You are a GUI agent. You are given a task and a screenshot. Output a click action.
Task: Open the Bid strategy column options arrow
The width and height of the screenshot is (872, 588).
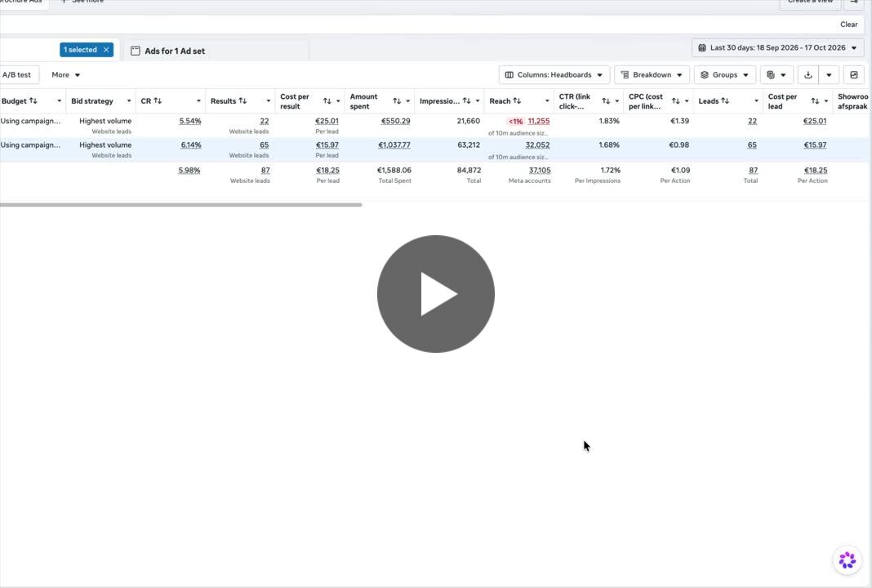pos(129,100)
